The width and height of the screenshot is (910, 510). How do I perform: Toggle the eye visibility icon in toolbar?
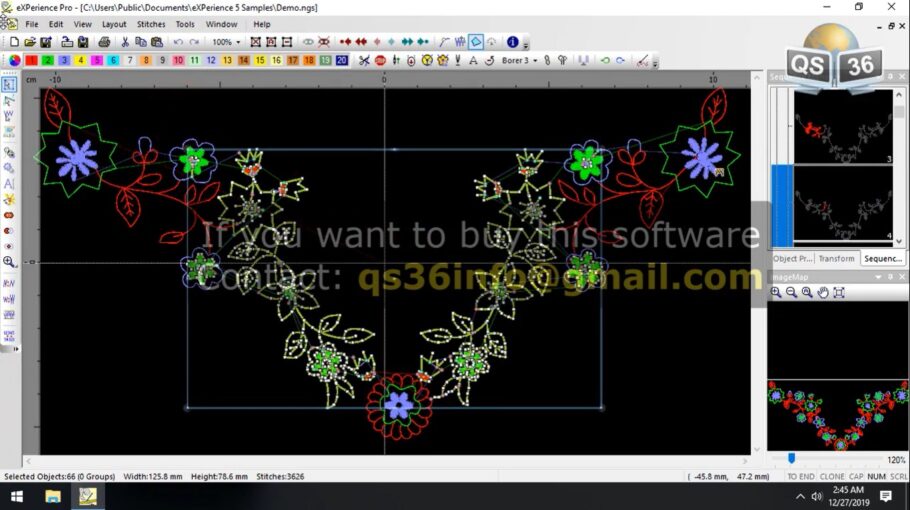(x=308, y=42)
